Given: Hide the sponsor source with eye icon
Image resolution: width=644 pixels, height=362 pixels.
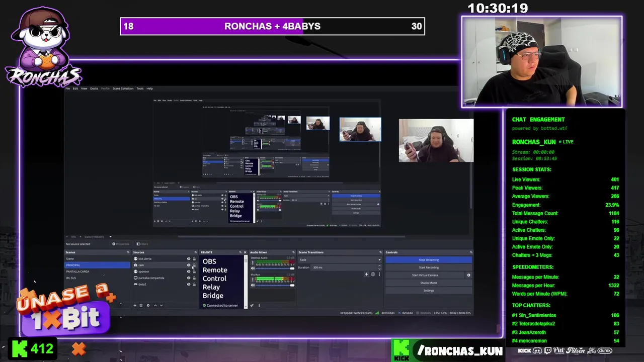Looking at the screenshot, I should click(x=189, y=271).
